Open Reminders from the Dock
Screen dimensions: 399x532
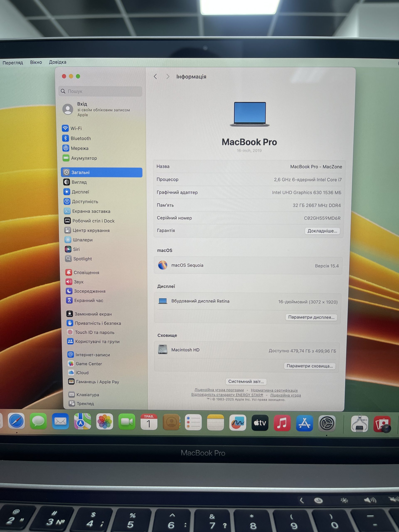click(x=193, y=422)
